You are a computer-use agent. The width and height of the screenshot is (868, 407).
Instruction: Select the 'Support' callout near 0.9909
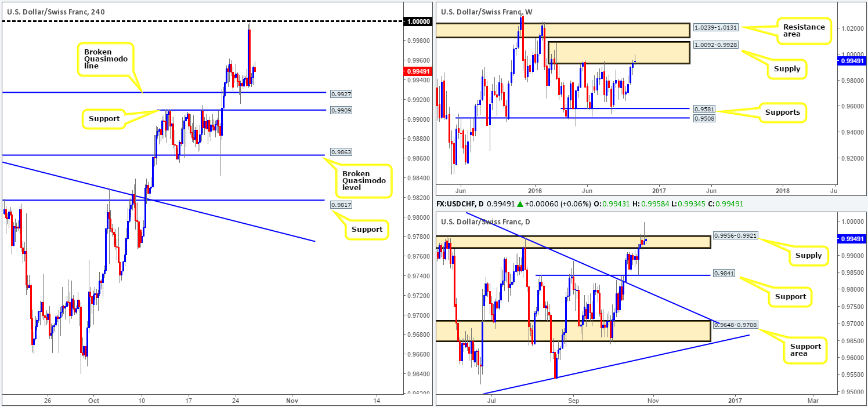pyautogui.click(x=103, y=119)
